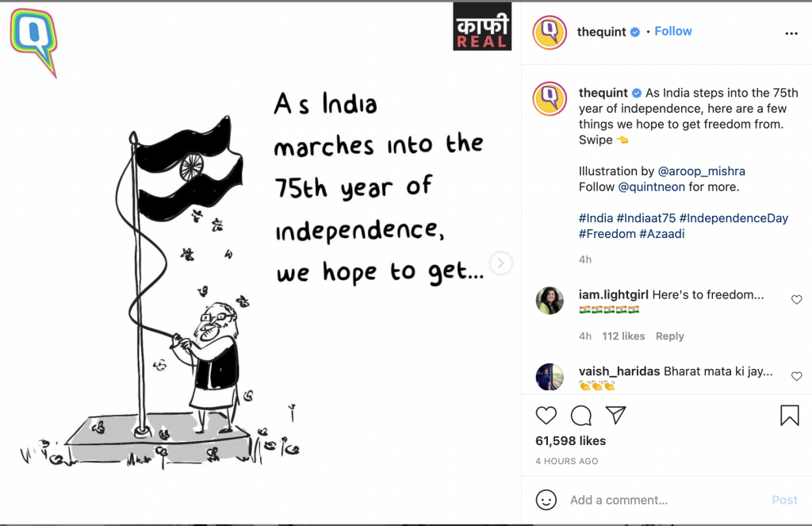View the 61,598 likes list
Image resolution: width=812 pixels, height=526 pixels.
click(570, 440)
